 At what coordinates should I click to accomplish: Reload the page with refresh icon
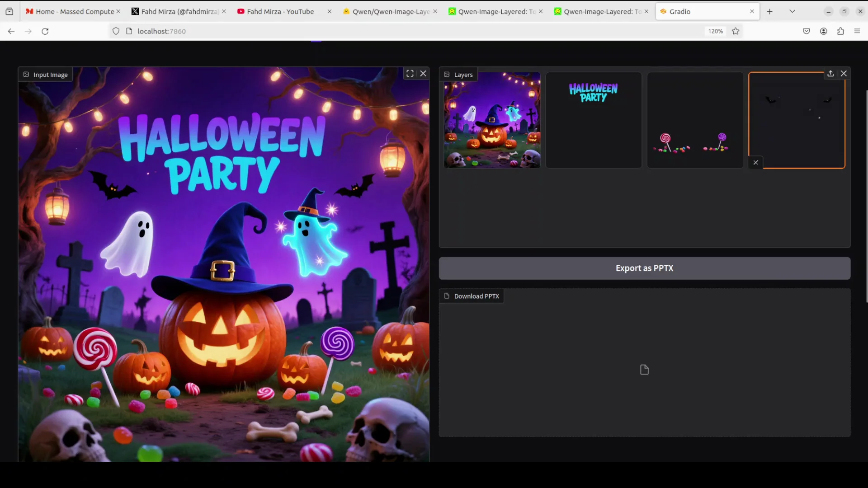click(45, 31)
